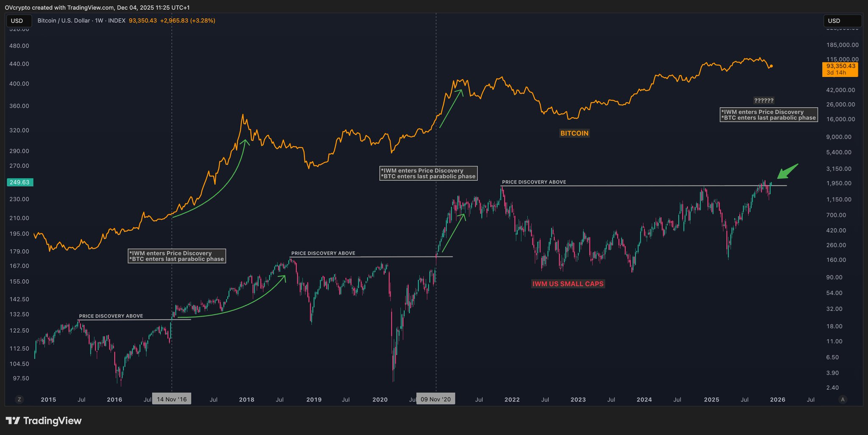Click the 2025 label on the time axis
This screenshot has width=868, height=435.
[712, 399]
